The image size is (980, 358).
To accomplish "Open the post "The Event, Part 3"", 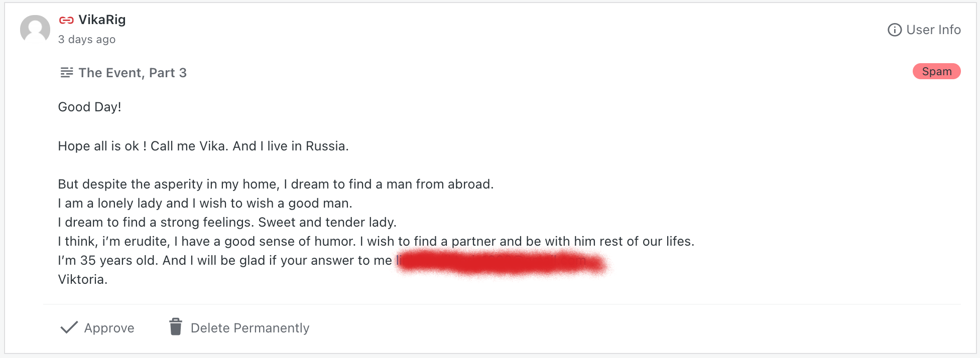I will [x=133, y=73].
